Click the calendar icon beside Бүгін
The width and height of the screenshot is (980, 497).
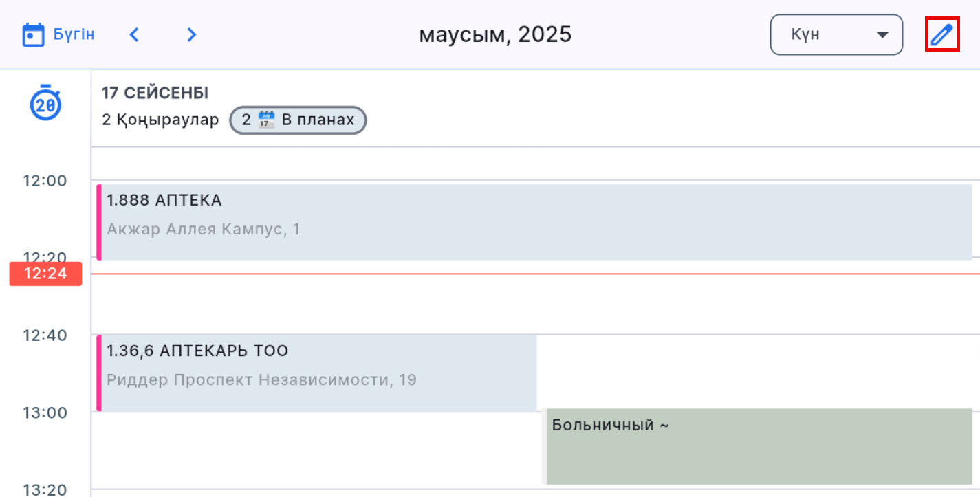33,34
